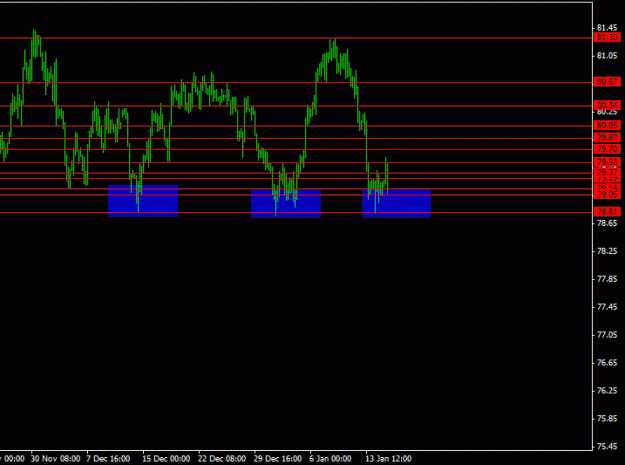Click the 30 Nov 08:00 time label
This screenshot has width=625, height=465.
tap(55, 459)
